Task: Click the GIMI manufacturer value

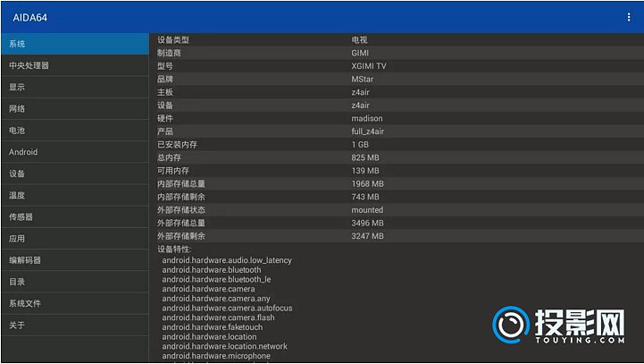Action: [x=360, y=53]
